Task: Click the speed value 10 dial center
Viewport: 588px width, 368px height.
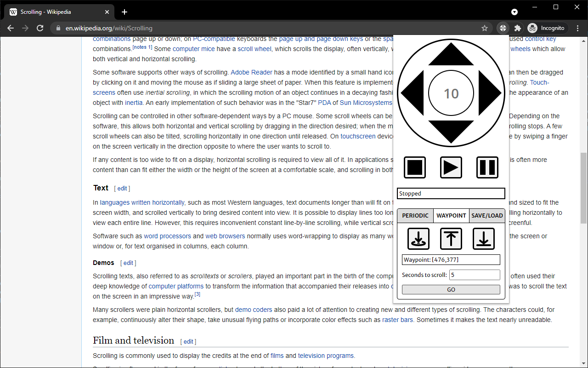Action: (451, 93)
